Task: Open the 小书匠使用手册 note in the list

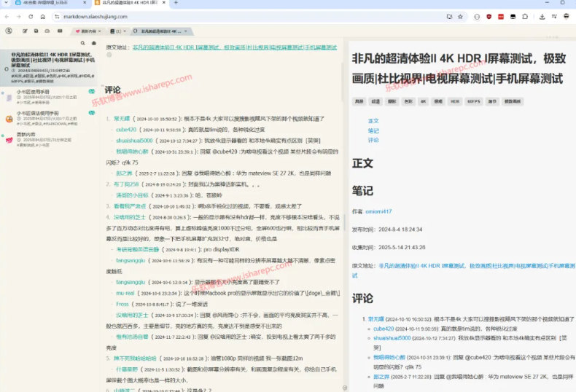Action: (x=50, y=97)
